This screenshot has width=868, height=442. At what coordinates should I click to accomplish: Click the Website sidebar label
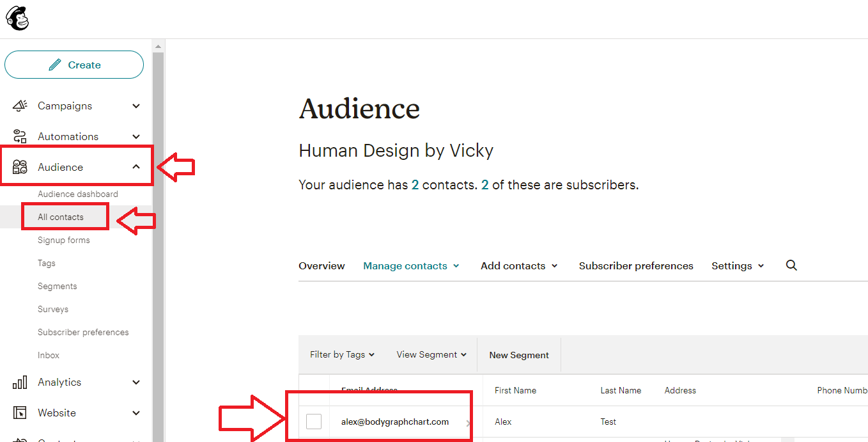pos(57,413)
